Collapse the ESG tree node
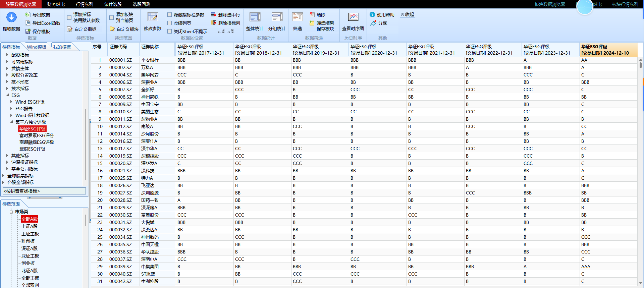This screenshot has height=288, width=644. [x=7, y=95]
